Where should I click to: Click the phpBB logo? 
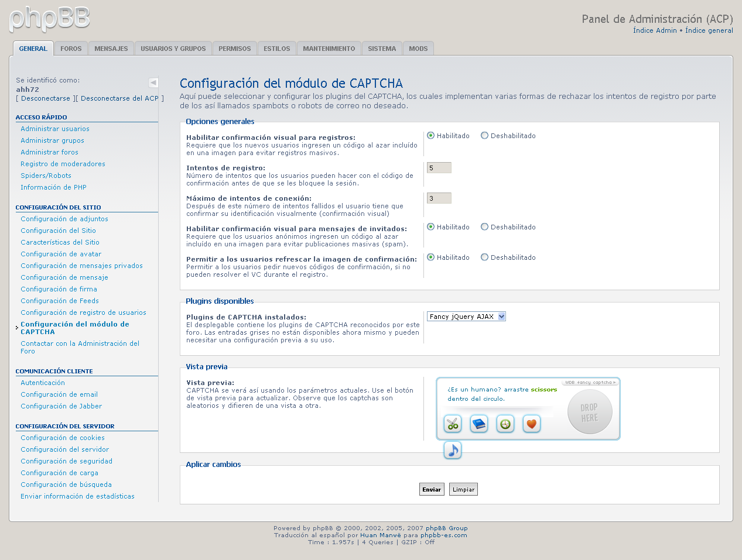click(x=49, y=19)
